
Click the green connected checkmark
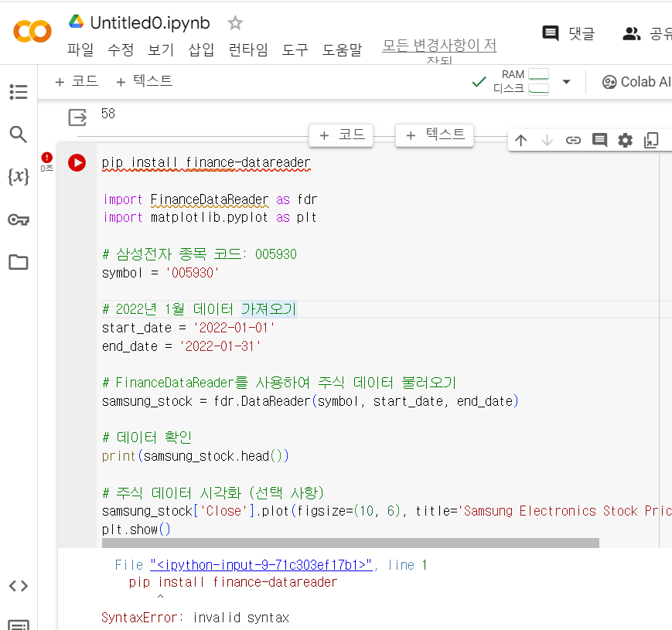tap(479, 81)
